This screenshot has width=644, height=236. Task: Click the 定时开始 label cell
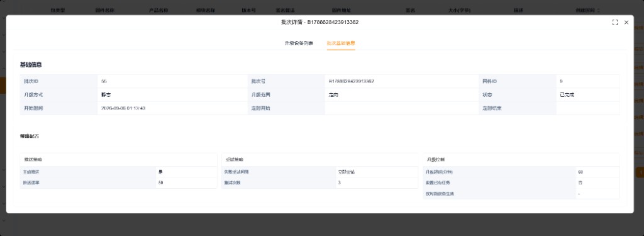coord(286,108)
